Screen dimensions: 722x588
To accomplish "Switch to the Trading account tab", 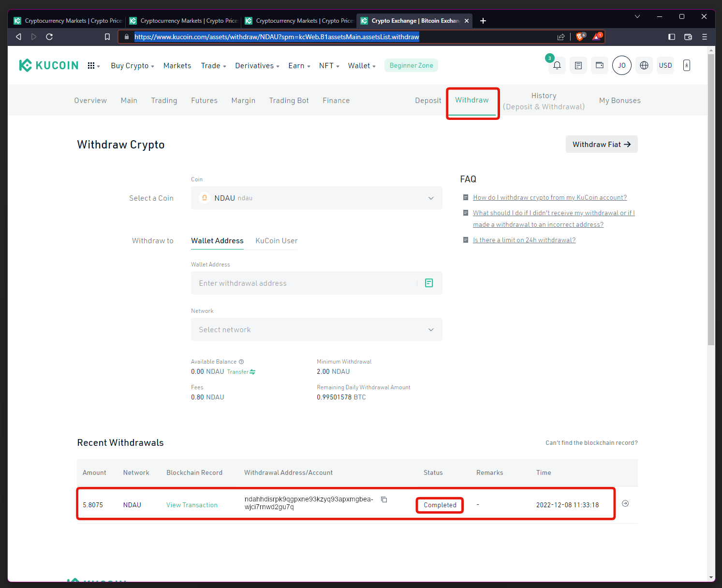I will point(164,101).
